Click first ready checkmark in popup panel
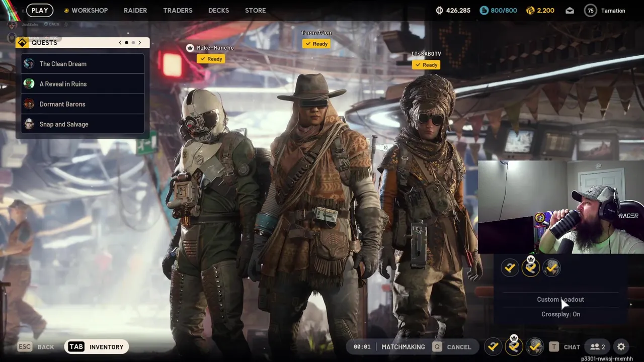 click(x=510, y=268)
